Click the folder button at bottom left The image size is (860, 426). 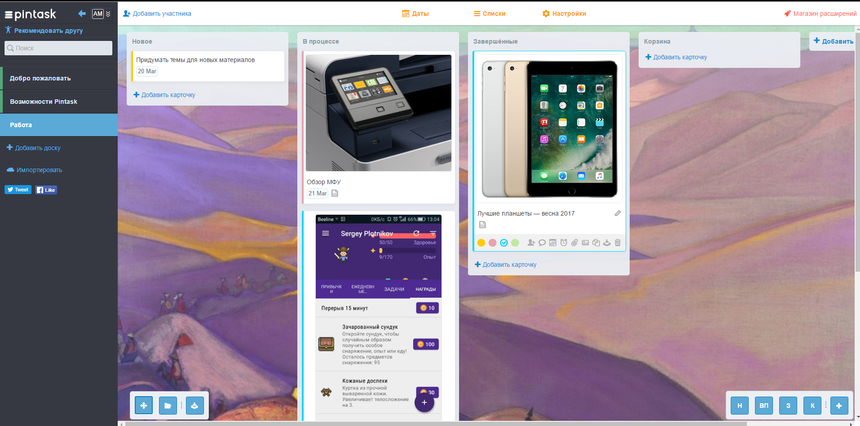[x=168, y=405]
